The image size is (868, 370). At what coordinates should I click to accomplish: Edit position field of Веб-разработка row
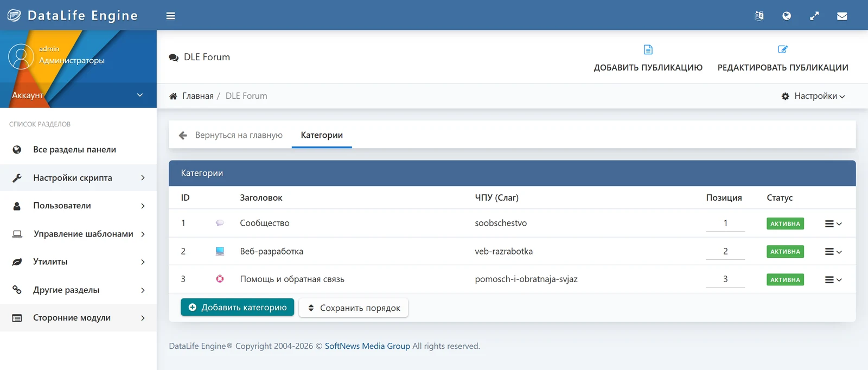coord(725,251)
